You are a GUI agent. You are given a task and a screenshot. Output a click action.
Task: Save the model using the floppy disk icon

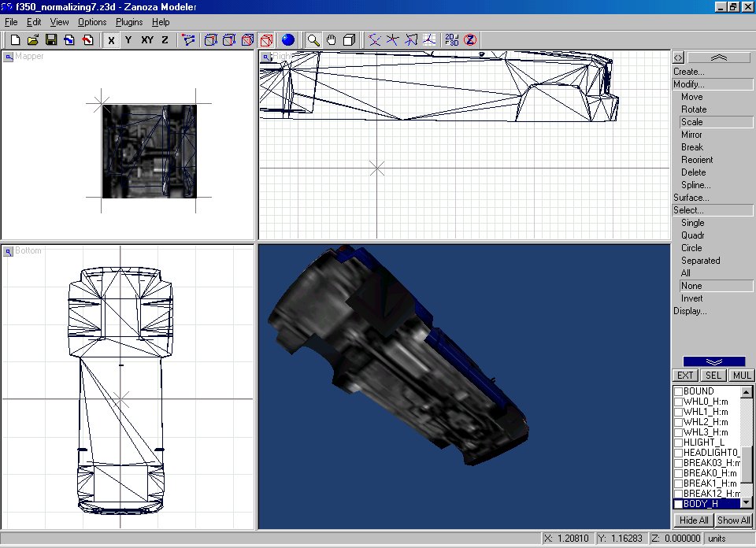coord(51,39)
